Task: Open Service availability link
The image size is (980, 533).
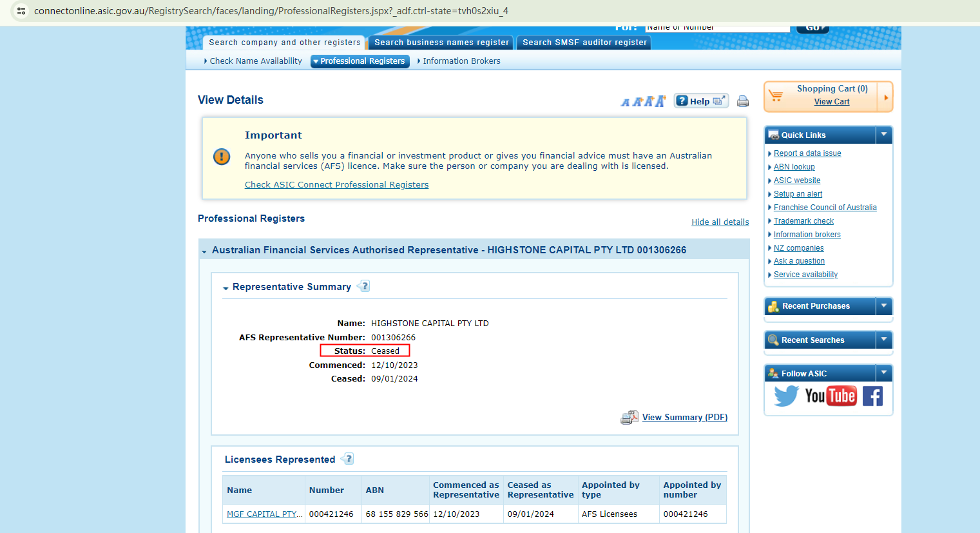Action: coord(806,275)
